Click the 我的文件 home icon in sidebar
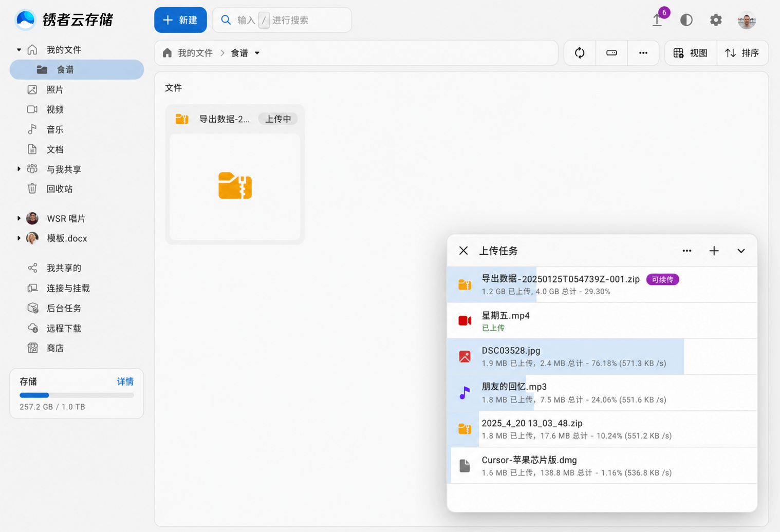The image size is (780, 532). 32,50
